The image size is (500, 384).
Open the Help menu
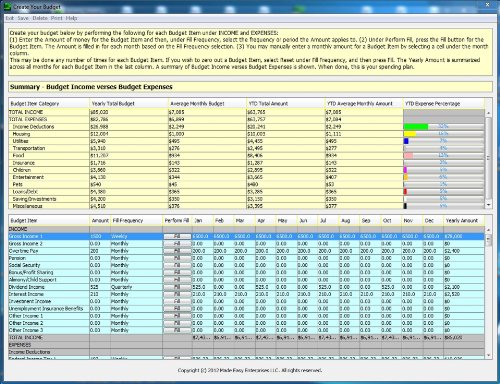pos(71,18)
